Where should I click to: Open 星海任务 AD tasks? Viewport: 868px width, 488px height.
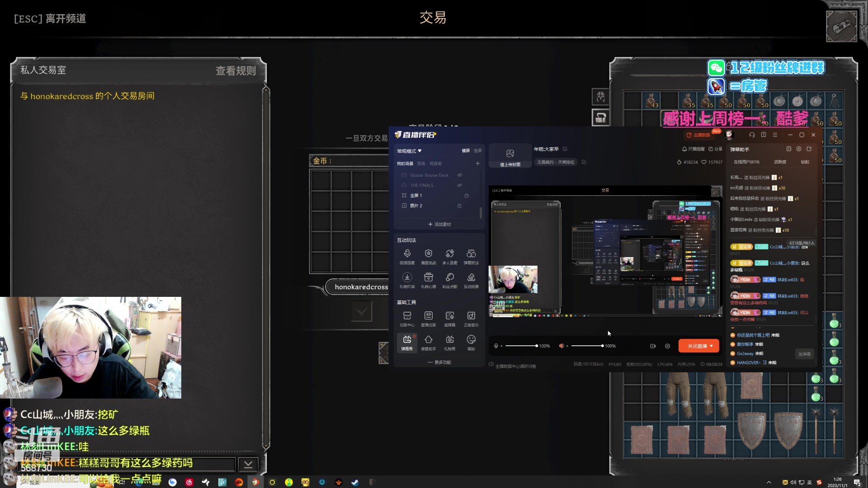428,319
